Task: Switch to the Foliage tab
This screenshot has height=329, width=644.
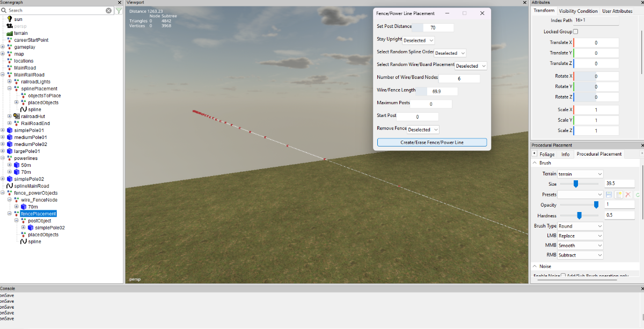Action: [547, 154]
